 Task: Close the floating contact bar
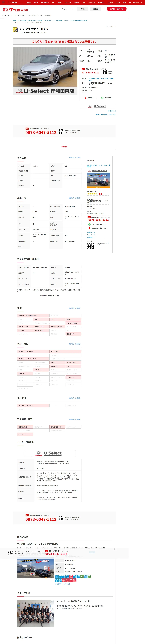click(x=115, y=549)
